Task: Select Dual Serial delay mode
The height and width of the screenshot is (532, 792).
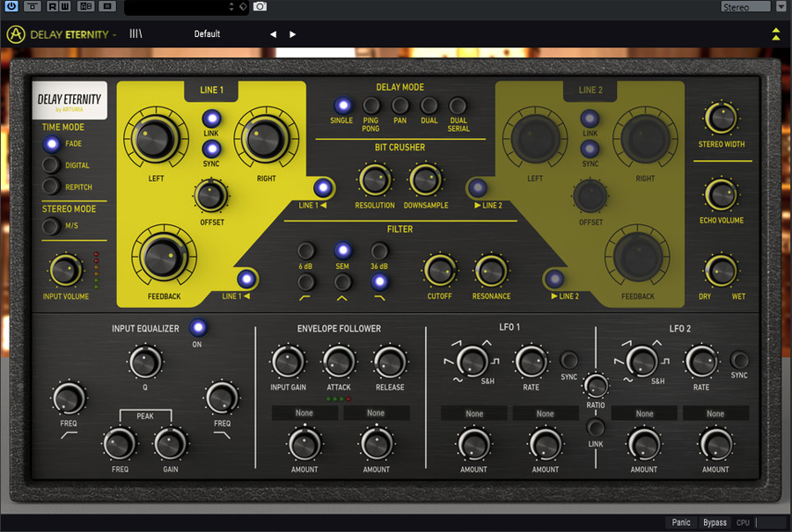Action: 458,106
